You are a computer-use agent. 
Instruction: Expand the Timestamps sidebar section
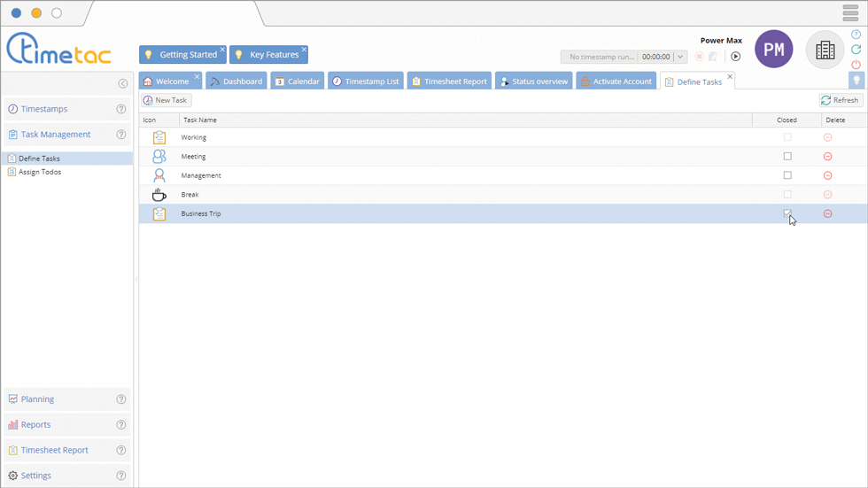[67, 109]
